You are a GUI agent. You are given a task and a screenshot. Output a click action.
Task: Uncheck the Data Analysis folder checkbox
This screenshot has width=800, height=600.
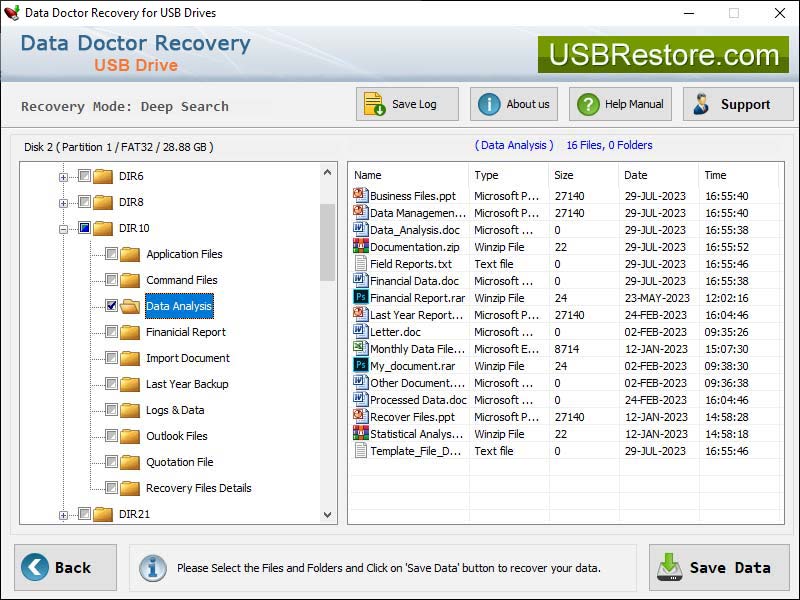(112, 306)
